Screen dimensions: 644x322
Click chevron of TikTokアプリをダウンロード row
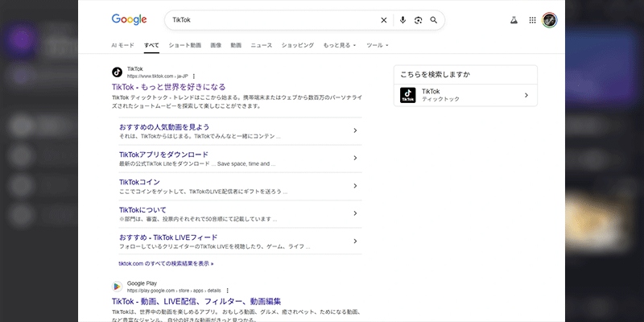(355, 158)
